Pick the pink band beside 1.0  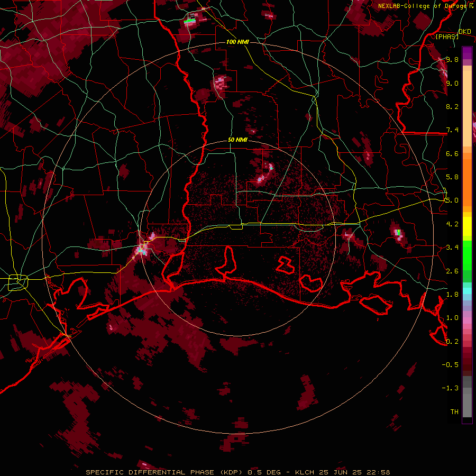[467, 320]
